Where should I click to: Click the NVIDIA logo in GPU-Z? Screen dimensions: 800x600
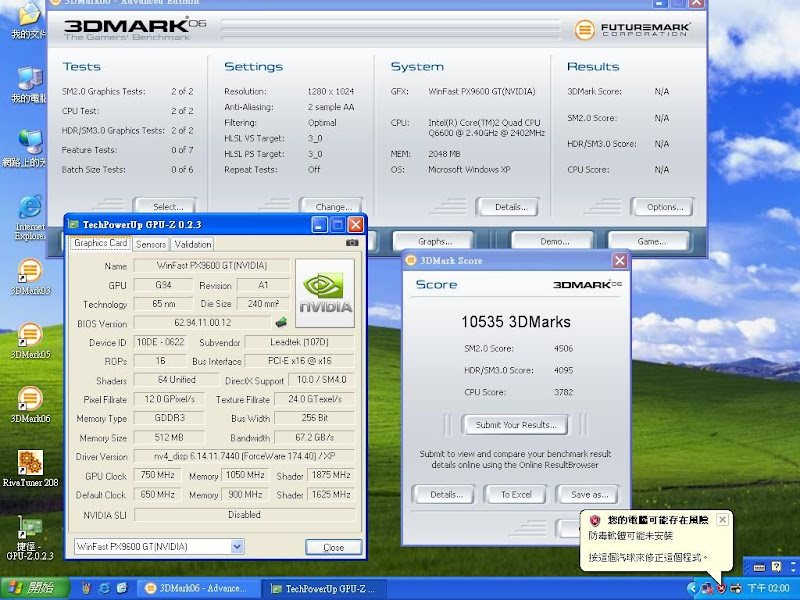coord(325,293)
